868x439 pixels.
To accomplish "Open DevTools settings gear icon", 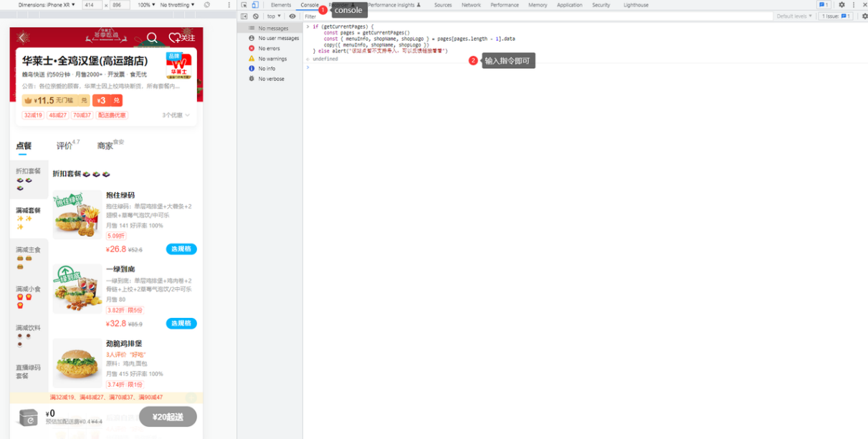I will (841, 5).
